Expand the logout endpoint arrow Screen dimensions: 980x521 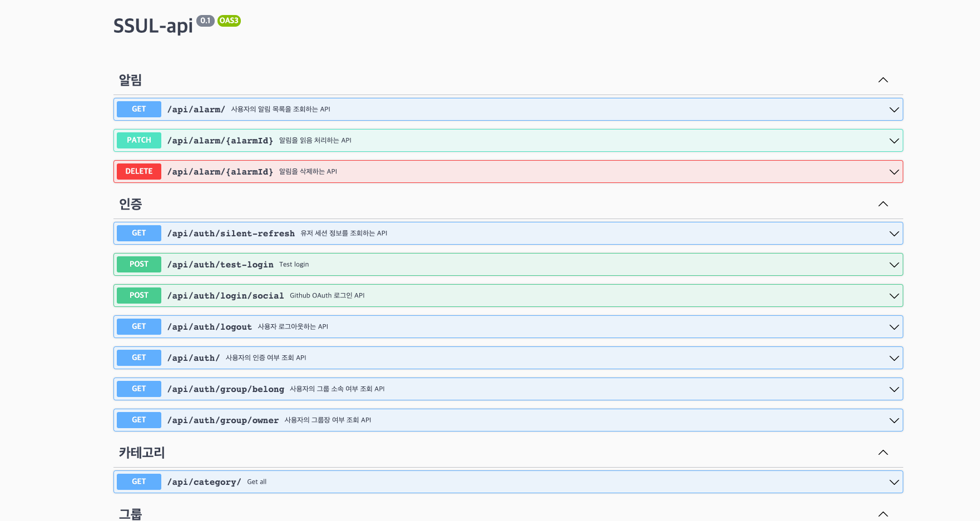[894, 327]
